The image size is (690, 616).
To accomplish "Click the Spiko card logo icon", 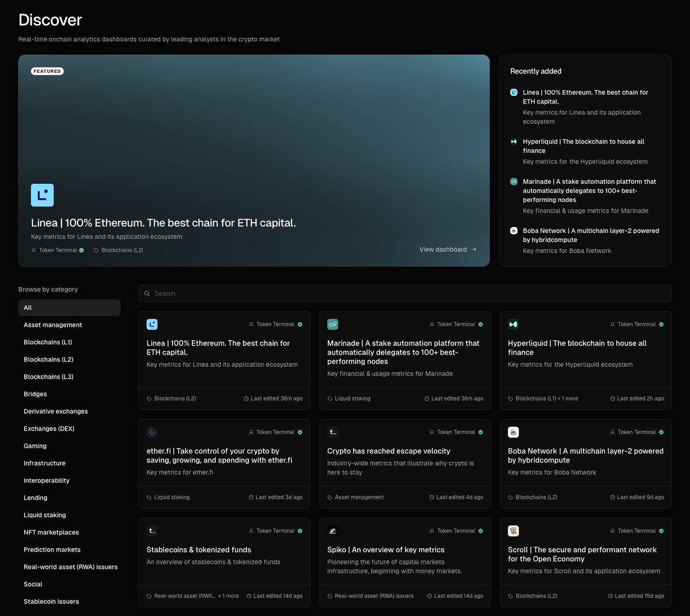I will coord(332,531).
